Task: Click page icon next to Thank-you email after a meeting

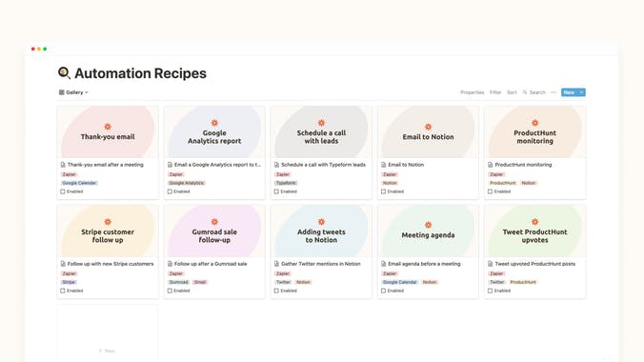Action: pyautogui.click(x=63, y=165)
